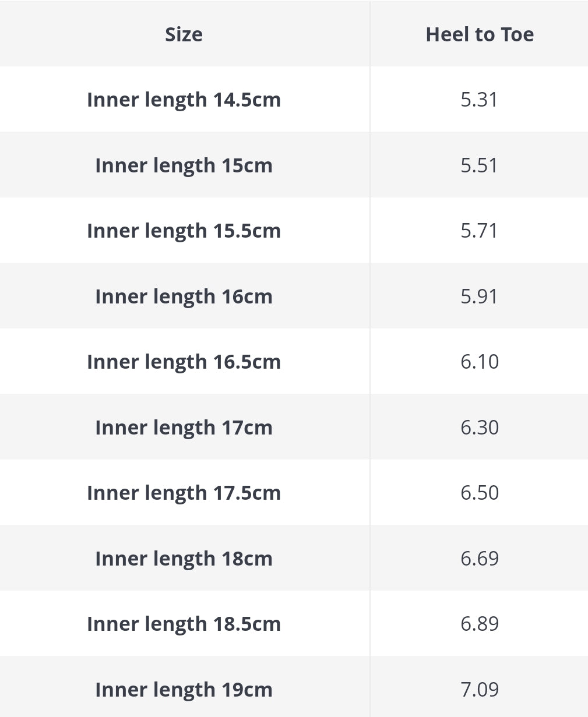The height and width of the screenshot is (717, 588).
Task: Select the 5.91 measurement cell
Action: pyautogui.click(x=480, y=296)
